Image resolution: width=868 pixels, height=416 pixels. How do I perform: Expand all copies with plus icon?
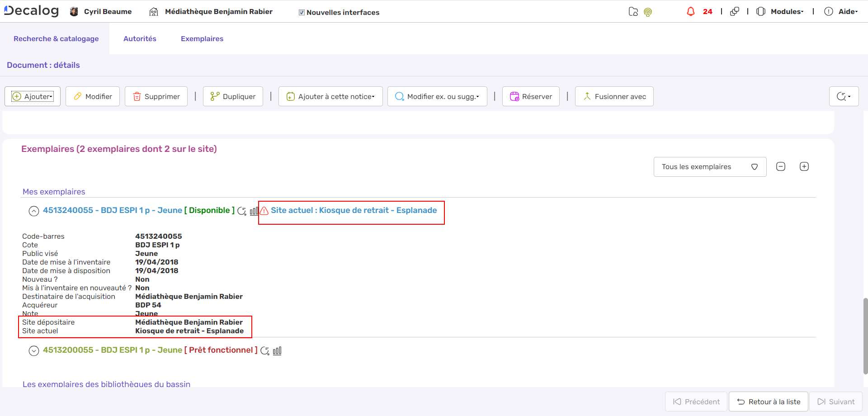pyautogui.click(x=804, y=167)
